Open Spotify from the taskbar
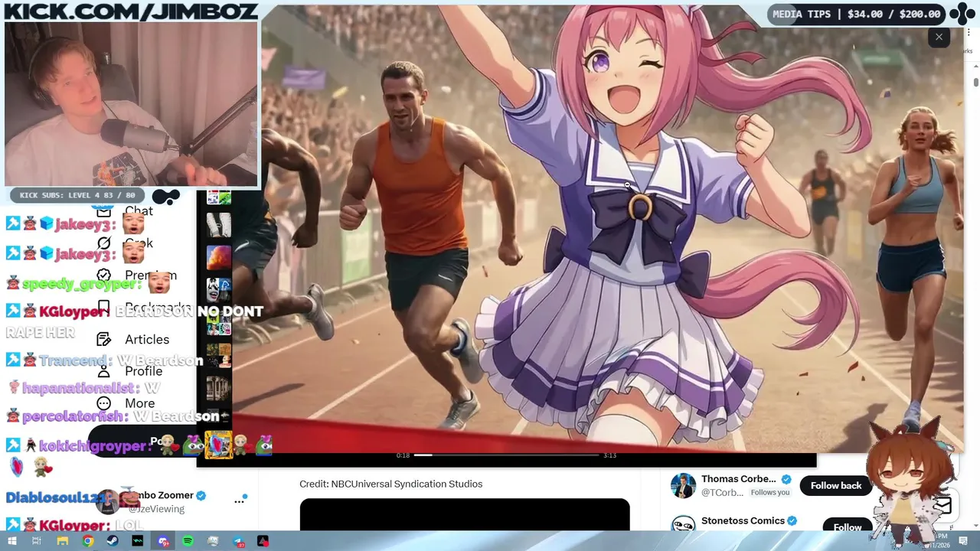Viewport: 980px width, 551px height. 188,541
